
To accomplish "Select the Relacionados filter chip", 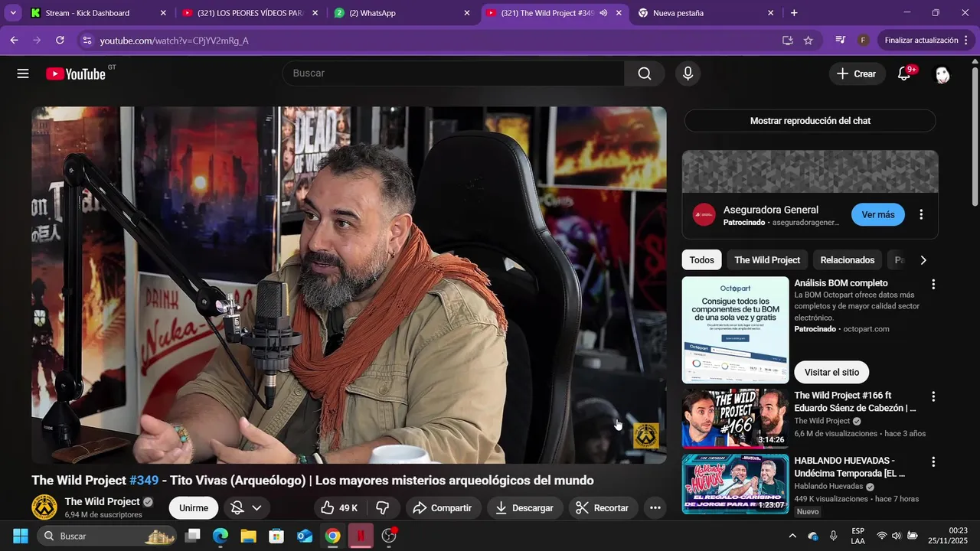I will pos(848,260).
